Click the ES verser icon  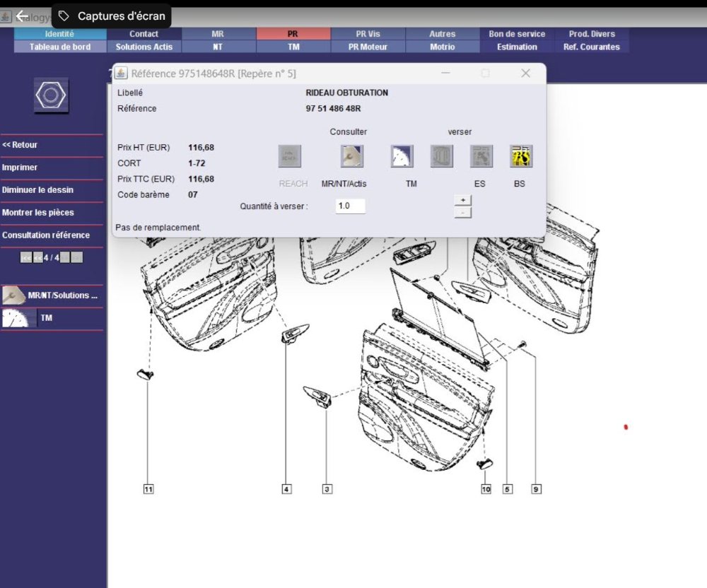click(x=481, y=156)
